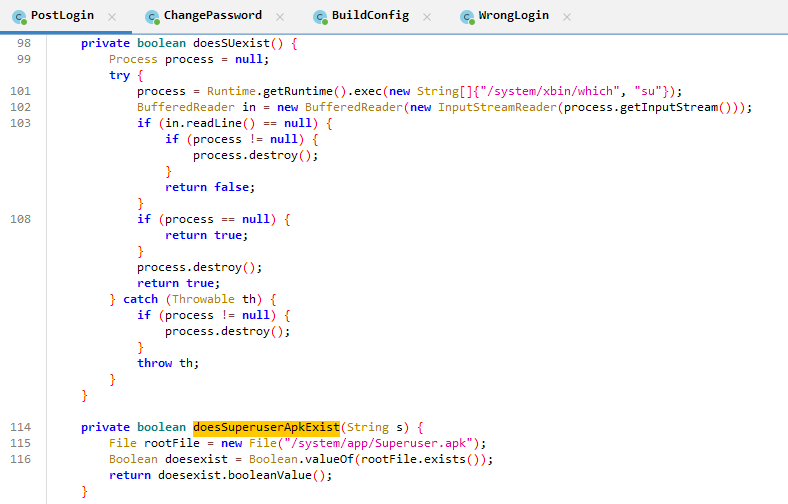The image size is (788, 504).
Task: Open the WrongLogin tab
Action: 513,16
